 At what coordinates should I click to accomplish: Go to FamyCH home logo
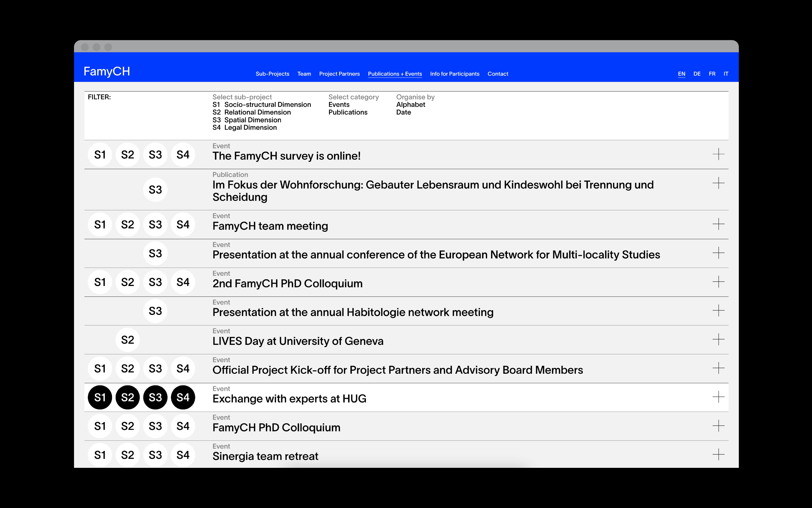(x=107, y=72)
